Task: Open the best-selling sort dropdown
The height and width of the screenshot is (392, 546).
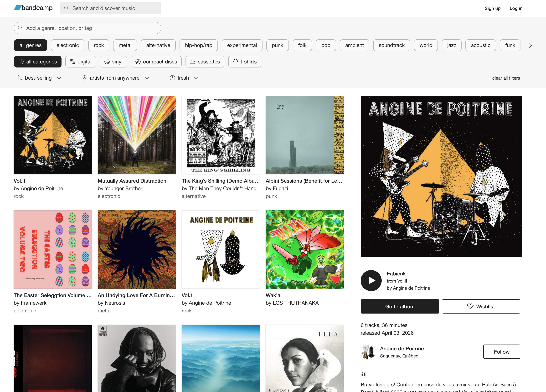Action: (x=39, y=78)
